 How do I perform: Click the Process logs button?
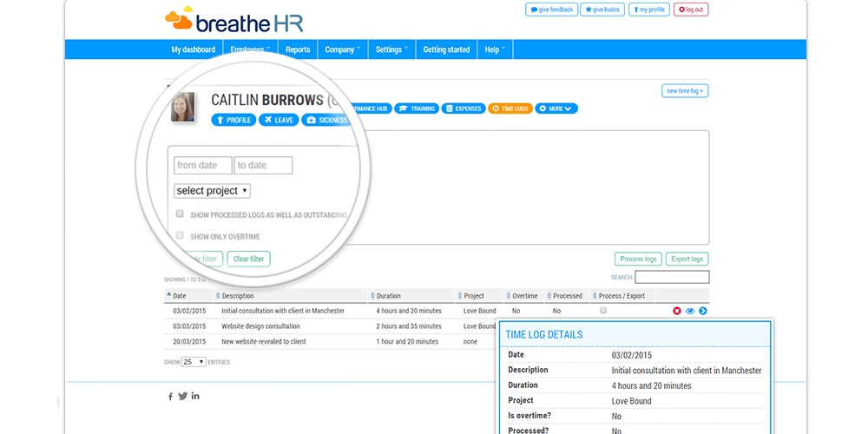tap(638, 259)
